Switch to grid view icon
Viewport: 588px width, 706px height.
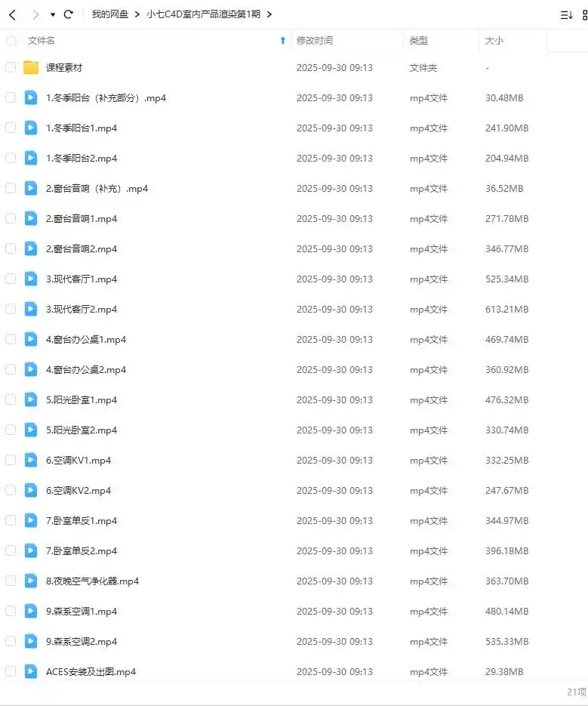click(584, 15)
